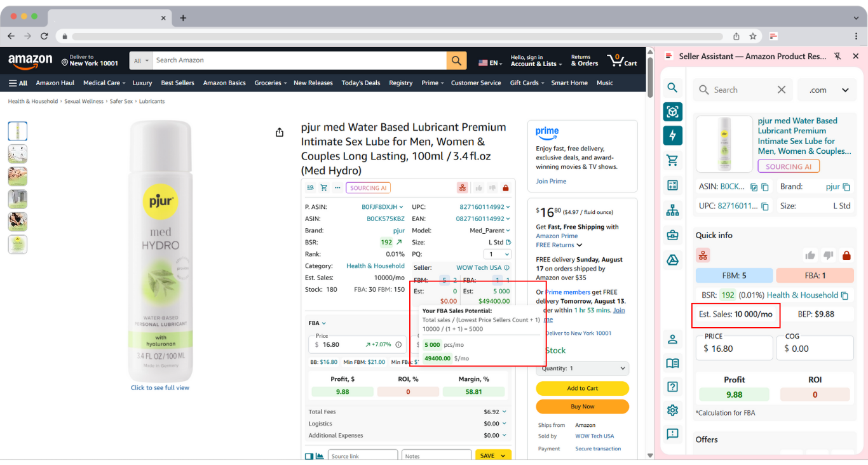
Task: Click the Add to Cart button
Action: (582, 388)
